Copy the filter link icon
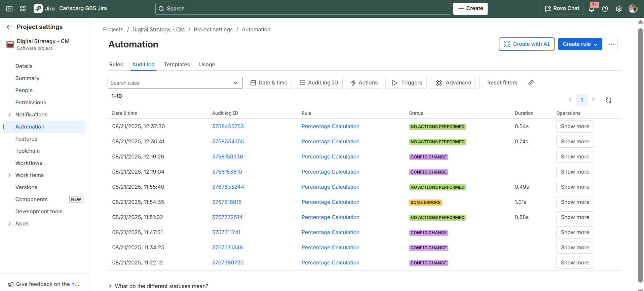The image size is (644, 291). pos(531,83)
